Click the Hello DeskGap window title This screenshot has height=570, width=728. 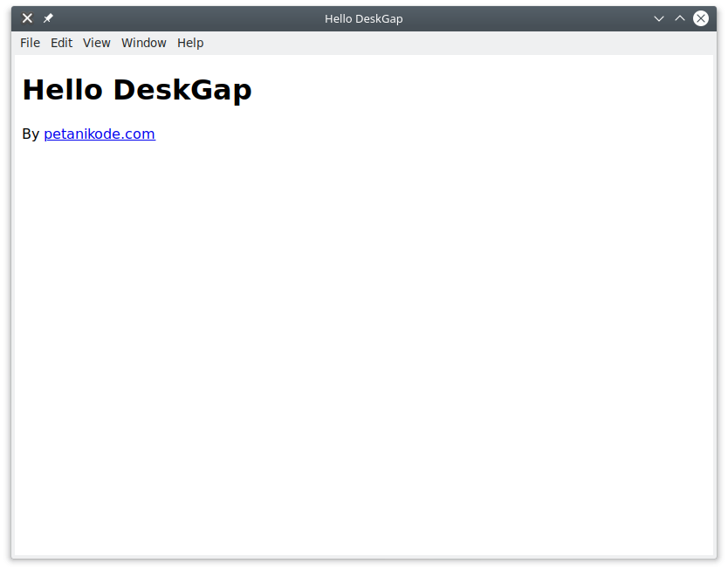[364, 17]
